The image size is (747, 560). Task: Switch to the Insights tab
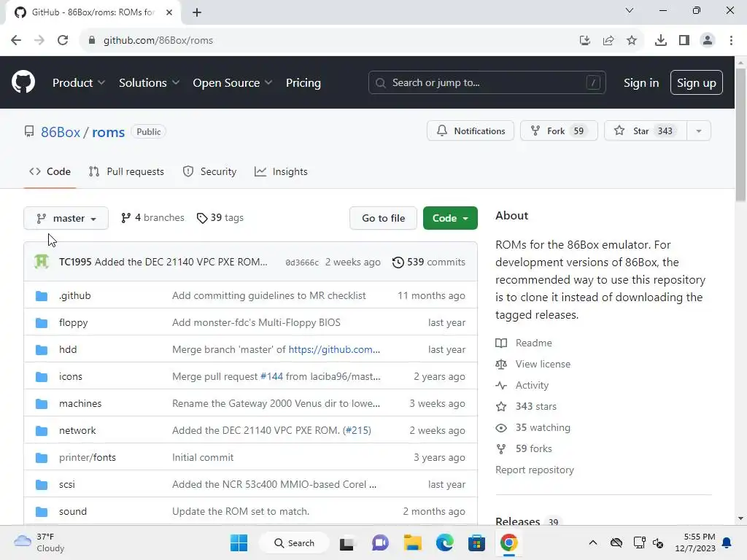tap(281, 171)
